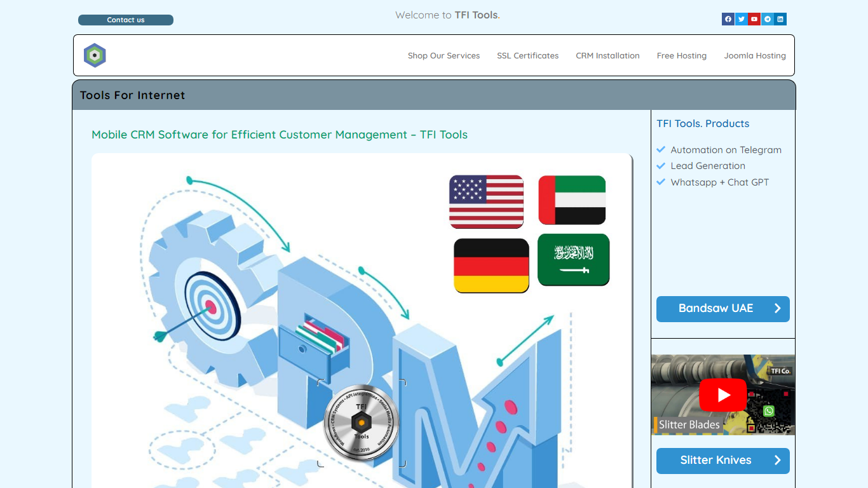Screen dimensions: 868x488
Task: Open the Free Hosting menu item
Action: coord(682,56)
